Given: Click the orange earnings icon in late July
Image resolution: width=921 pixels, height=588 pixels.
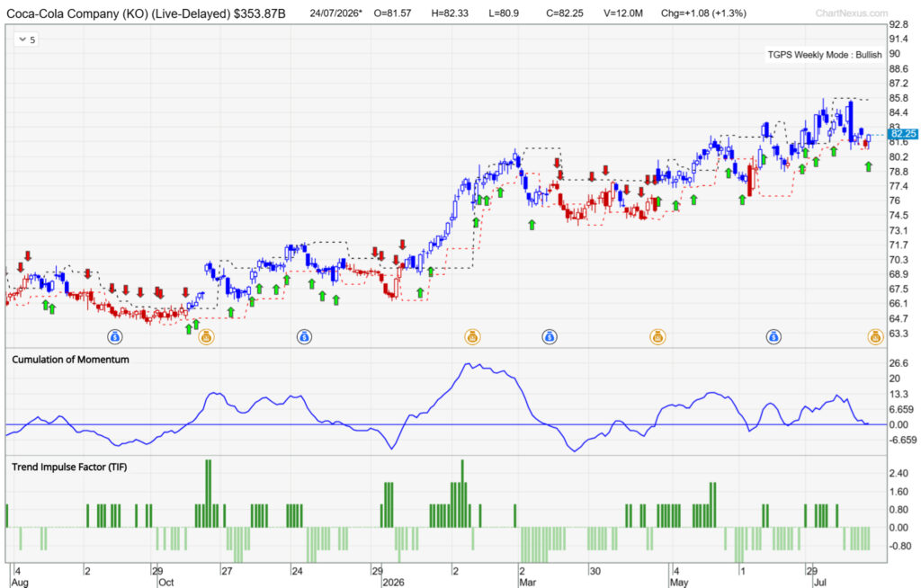Looking at the screenshot, I should tap(875, 336).
